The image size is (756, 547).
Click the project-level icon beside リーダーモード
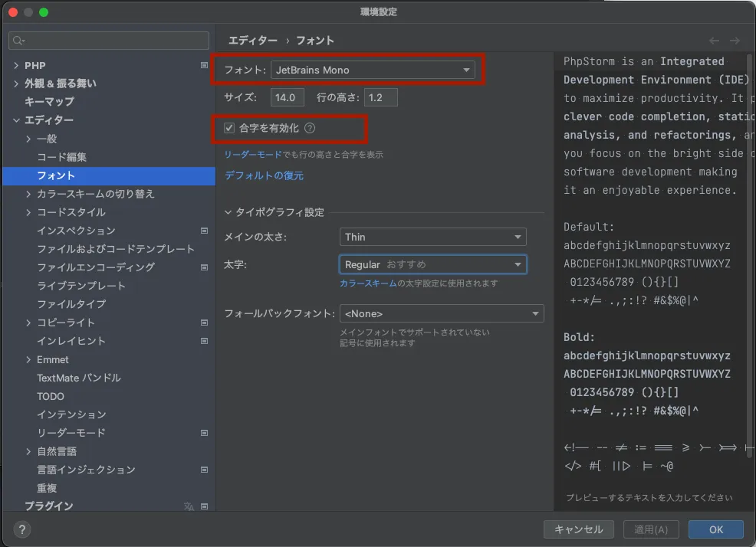[204, 433]
